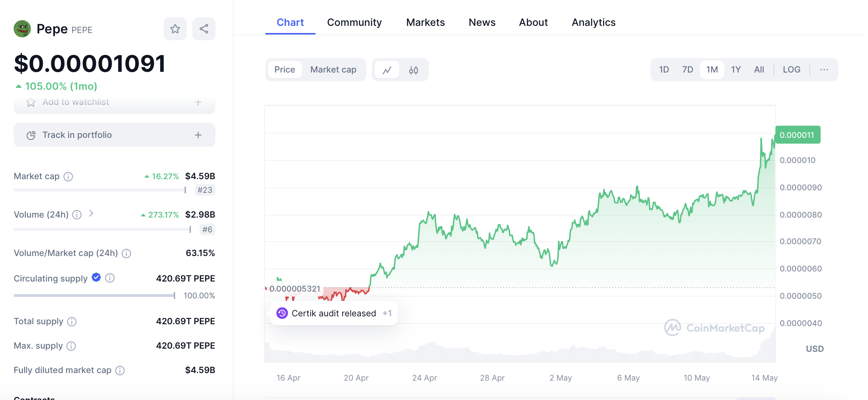This screenshot has height=400, width=868.
Task: Open the Markets tab
Action: click(425, 22)
